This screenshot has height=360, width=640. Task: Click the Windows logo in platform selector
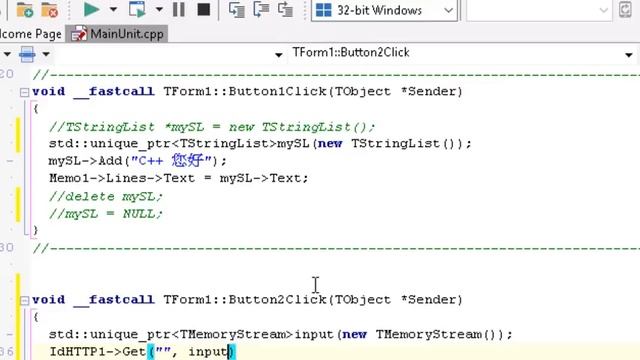click(x=324, y=10)
